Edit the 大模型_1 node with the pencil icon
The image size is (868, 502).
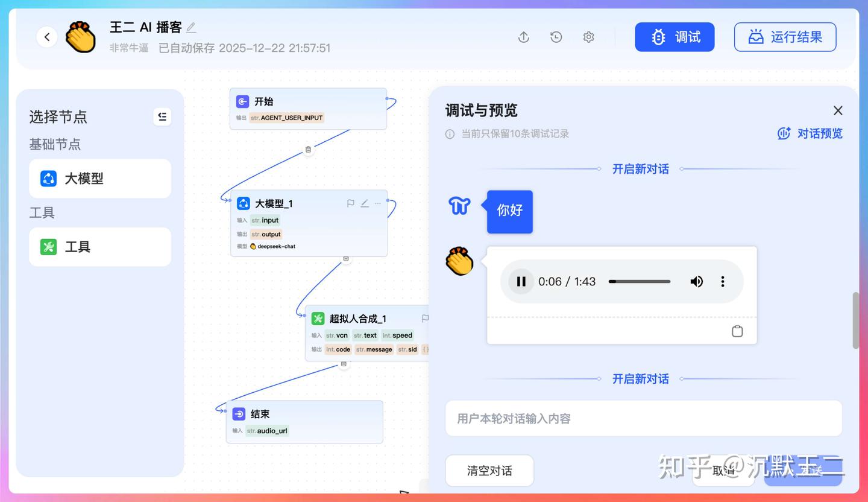[364, 203]
